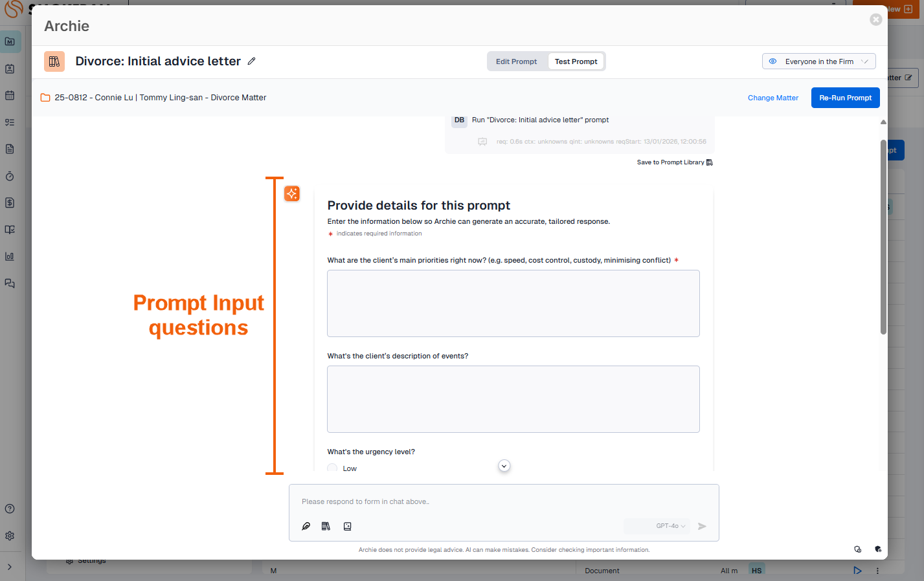Click the prompt library books icon in chat toolbar
The image size is (924, 581).
(x=326, y=526)
